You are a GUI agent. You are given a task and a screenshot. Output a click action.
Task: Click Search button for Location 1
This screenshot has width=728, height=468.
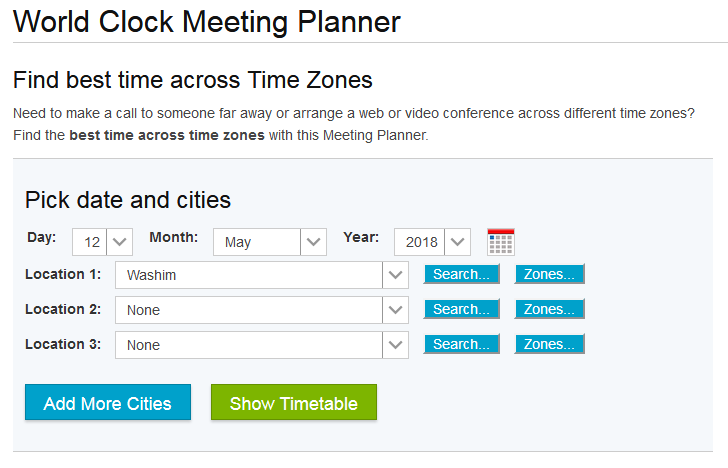click(x=461, y=274)
